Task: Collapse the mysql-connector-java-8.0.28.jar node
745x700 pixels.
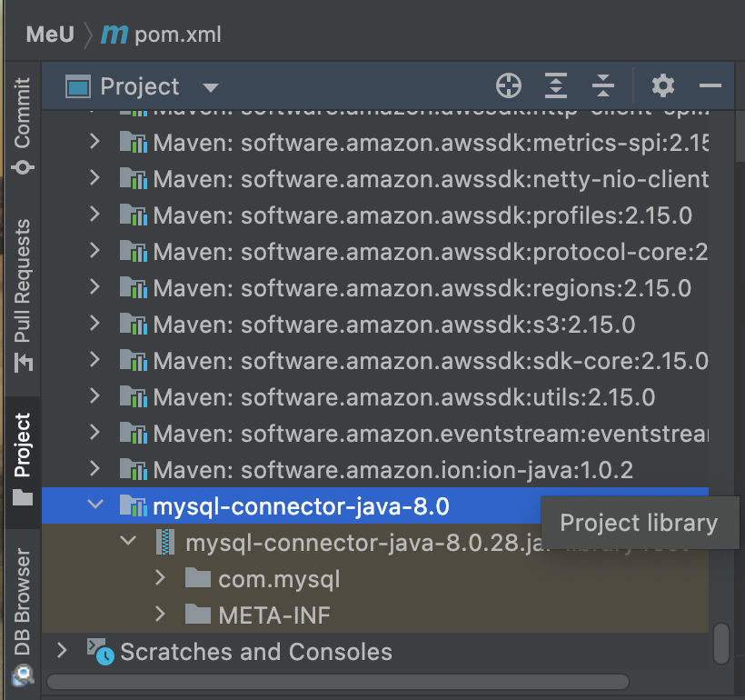Action: coord(128,541)
